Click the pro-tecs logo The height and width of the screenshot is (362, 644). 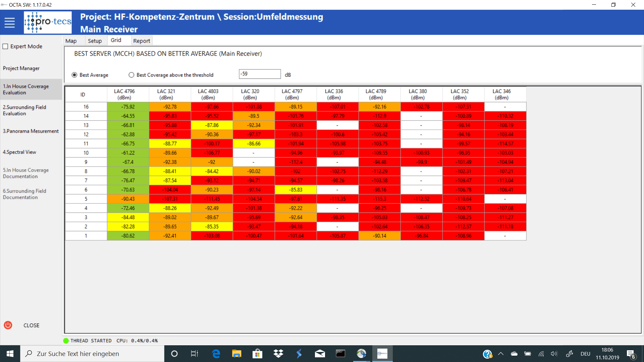tap(48, 22)
